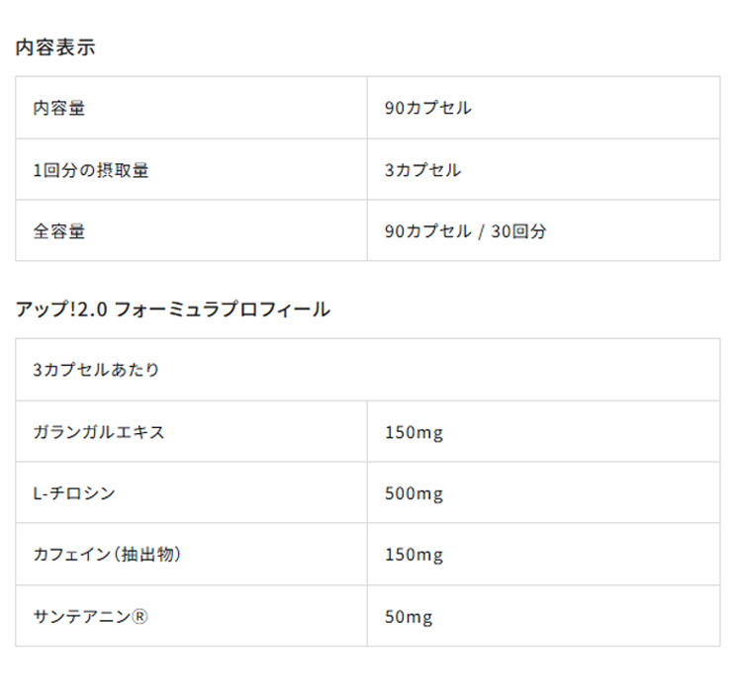Click 90カプセル in the 全容量 row
The image size is (742, 700).
point(428,231)
